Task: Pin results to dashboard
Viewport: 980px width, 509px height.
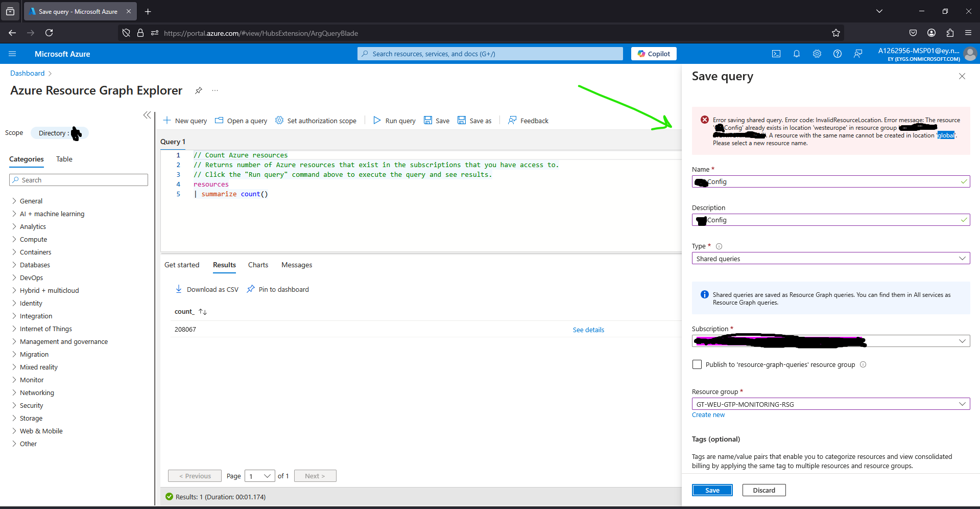Action: tap(278, 289)
